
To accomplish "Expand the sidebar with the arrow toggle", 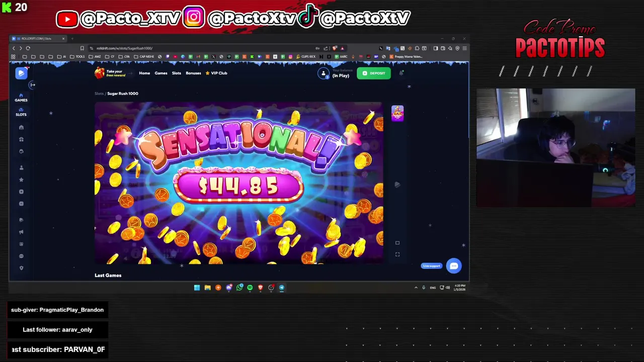I will pyautogui.click(x=33, y=85).
